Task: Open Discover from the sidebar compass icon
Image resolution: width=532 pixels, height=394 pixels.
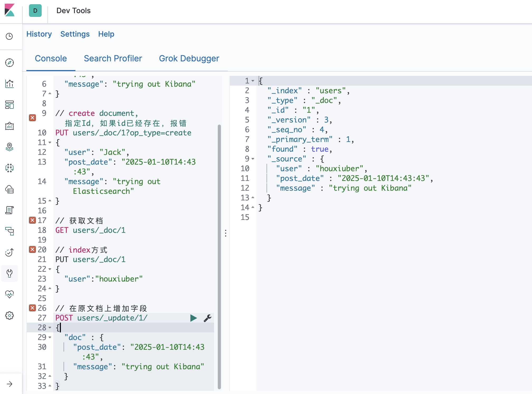Action: tap(9, 63)
